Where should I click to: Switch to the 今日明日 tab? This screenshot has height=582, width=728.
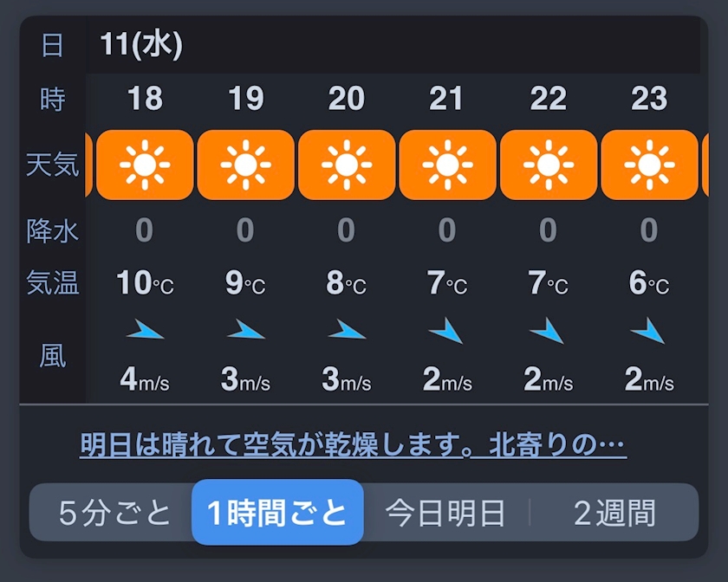[445, 513]
